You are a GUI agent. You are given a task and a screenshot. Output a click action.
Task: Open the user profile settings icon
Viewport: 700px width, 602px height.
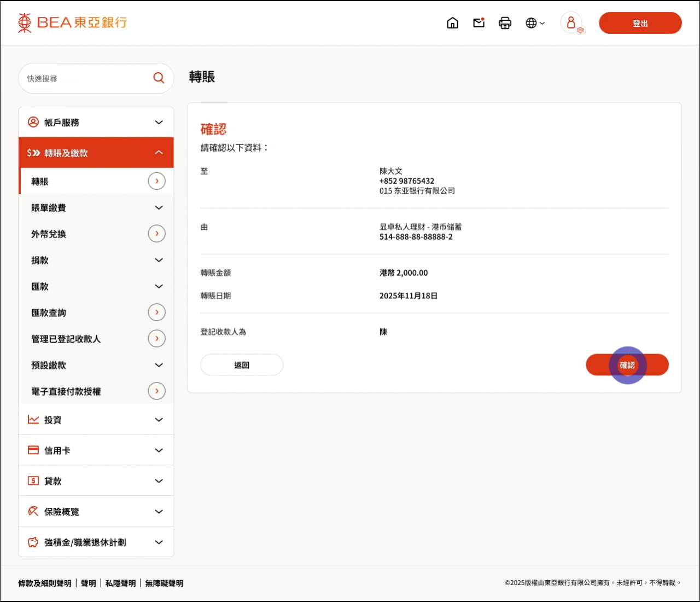point(572,24)
